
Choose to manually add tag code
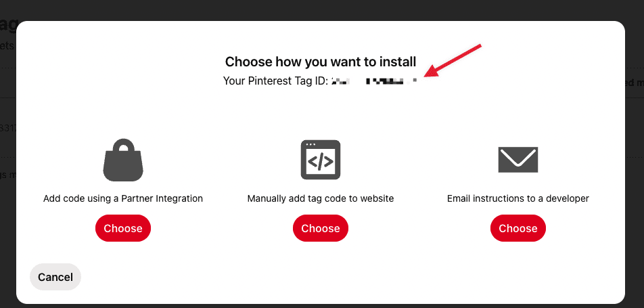321,228
